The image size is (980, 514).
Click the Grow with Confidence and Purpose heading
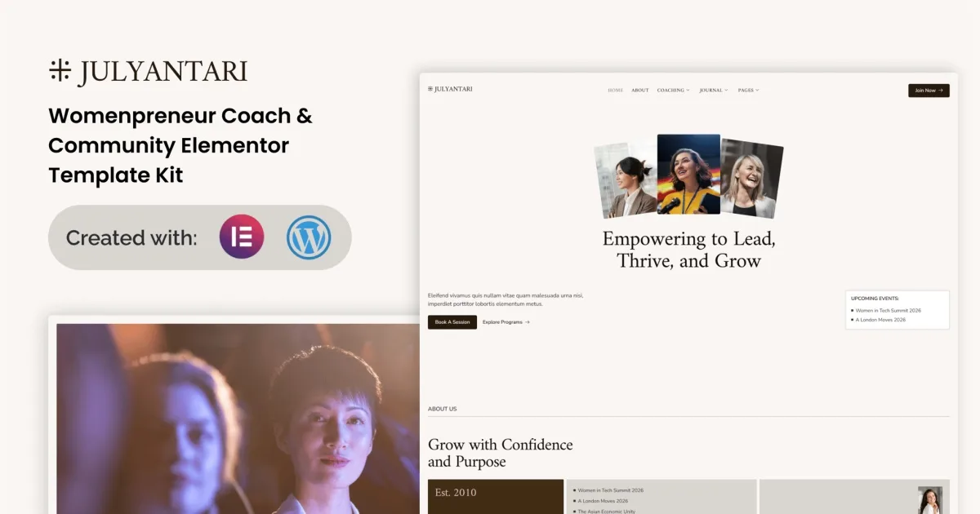[x=501, y=453]
